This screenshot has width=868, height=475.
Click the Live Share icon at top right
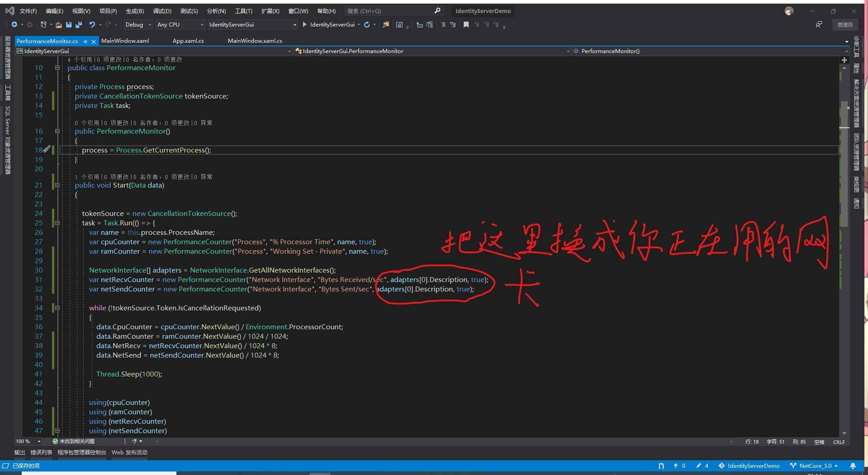pos(819,25)
